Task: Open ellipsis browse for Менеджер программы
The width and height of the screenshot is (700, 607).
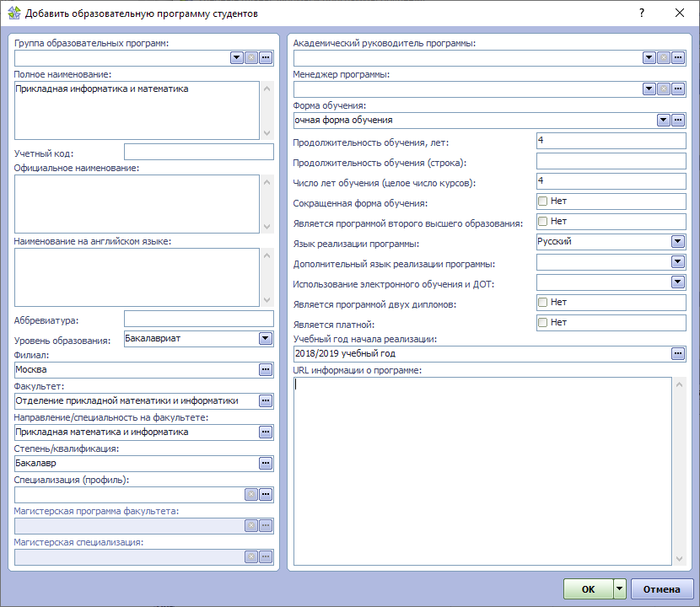Action: (678, 89)
